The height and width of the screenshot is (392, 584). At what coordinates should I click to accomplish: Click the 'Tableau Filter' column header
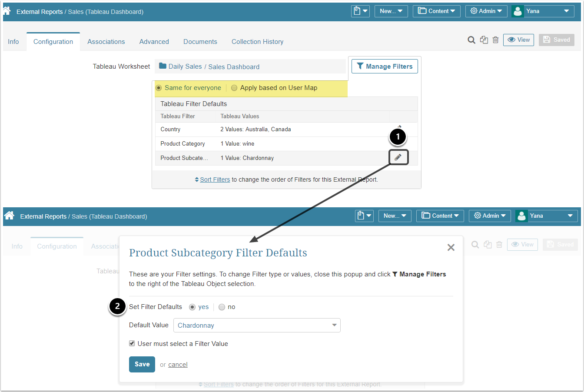coord(178,116)
